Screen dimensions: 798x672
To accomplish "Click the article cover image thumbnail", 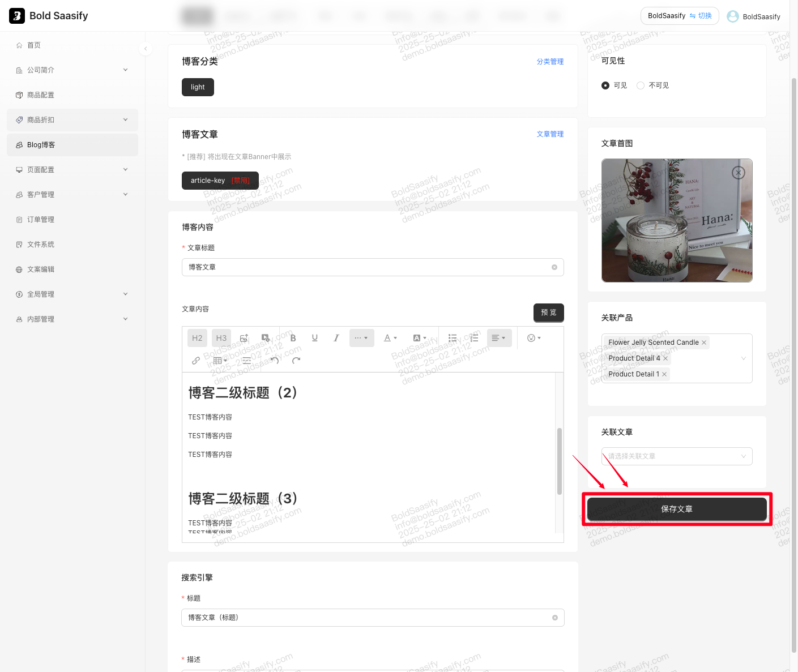I will click(x=677, y=220).
